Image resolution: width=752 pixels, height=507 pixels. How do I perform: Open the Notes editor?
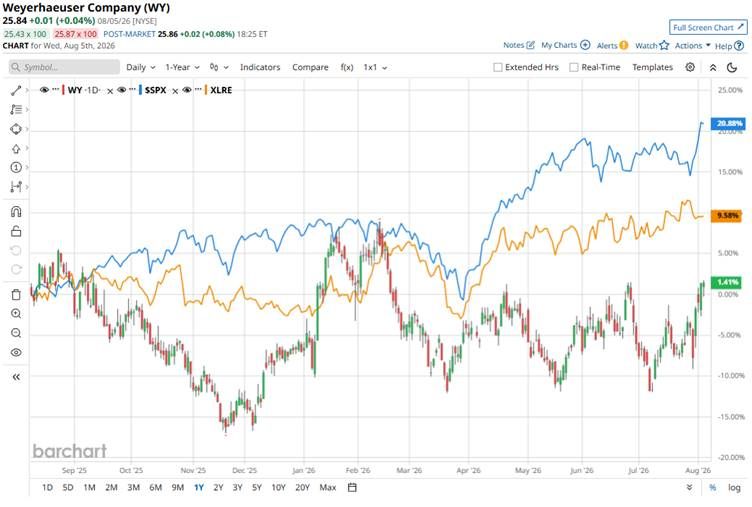click(x=518, y=45)
